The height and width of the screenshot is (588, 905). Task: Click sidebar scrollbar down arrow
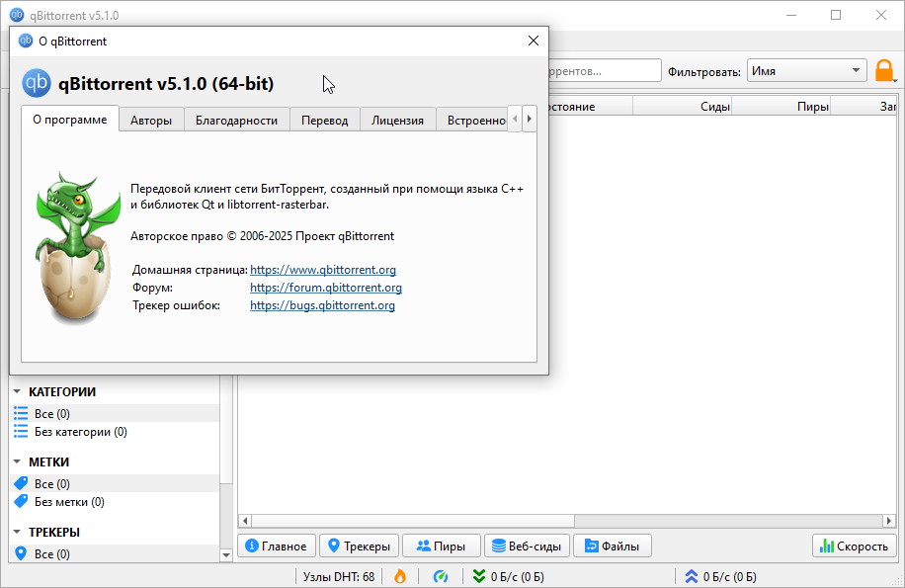(226, 555)
